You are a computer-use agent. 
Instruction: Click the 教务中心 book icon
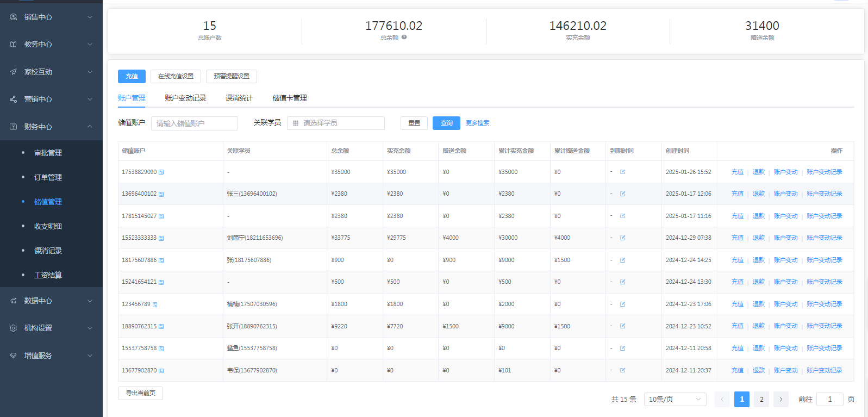coord(14,44)
